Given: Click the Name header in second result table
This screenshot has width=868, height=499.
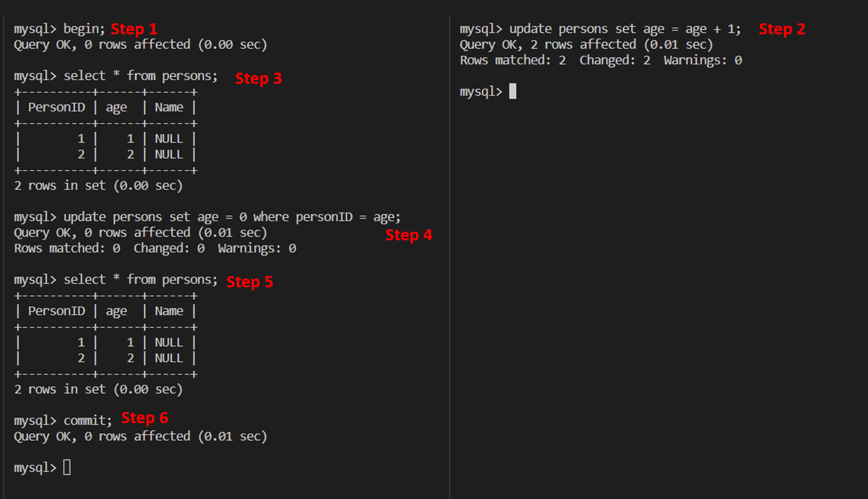Looking at the screenshot, I should click(169, 311).
